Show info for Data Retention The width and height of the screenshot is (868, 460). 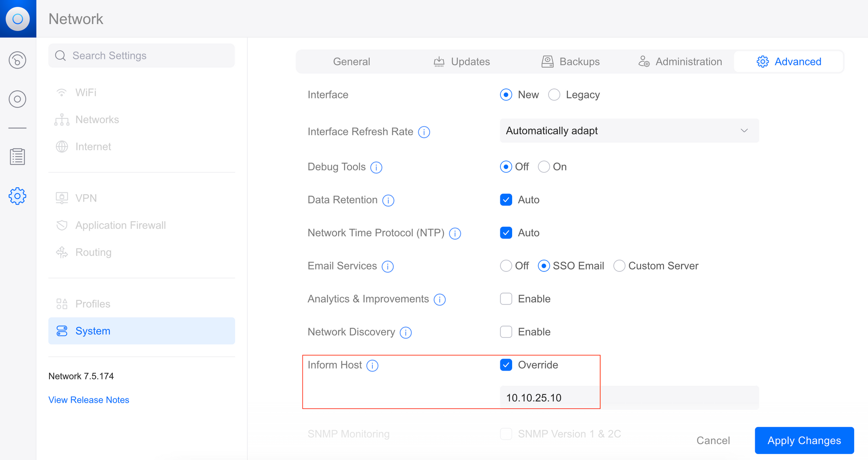point(388,200)
